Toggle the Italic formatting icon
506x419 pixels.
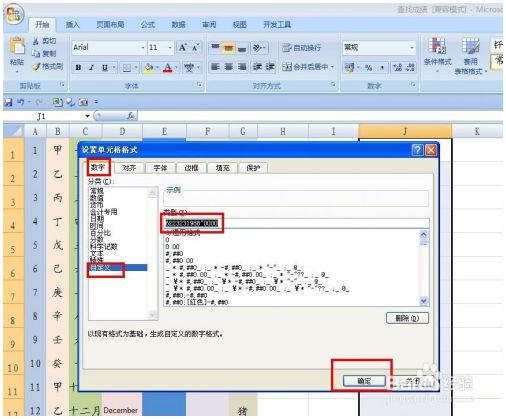pyautogui.click(x=91, y=68)
